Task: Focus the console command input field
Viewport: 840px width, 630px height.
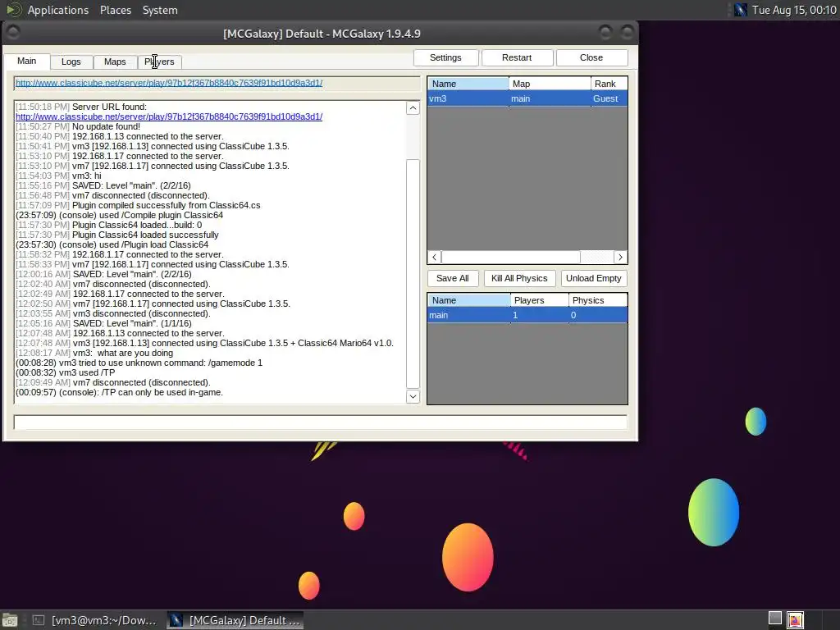Action: click(321, 422)
